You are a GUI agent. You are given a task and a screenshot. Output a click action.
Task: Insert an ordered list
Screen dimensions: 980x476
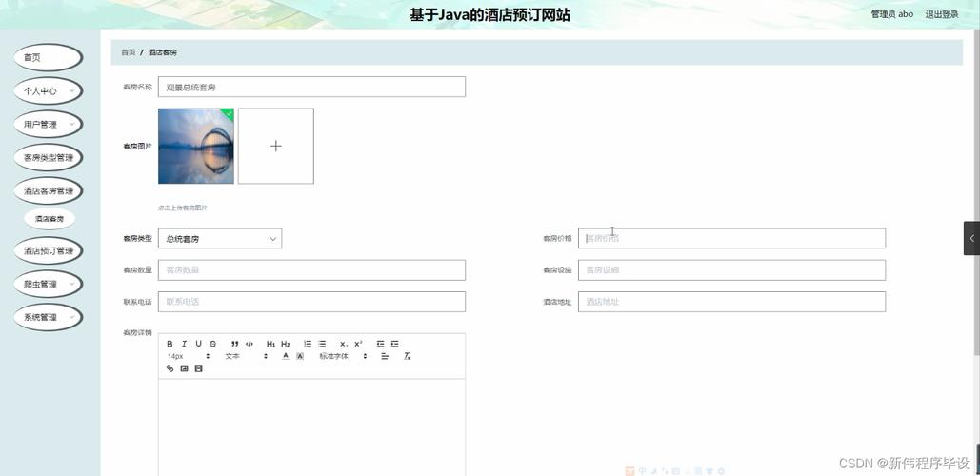(308, 344)
